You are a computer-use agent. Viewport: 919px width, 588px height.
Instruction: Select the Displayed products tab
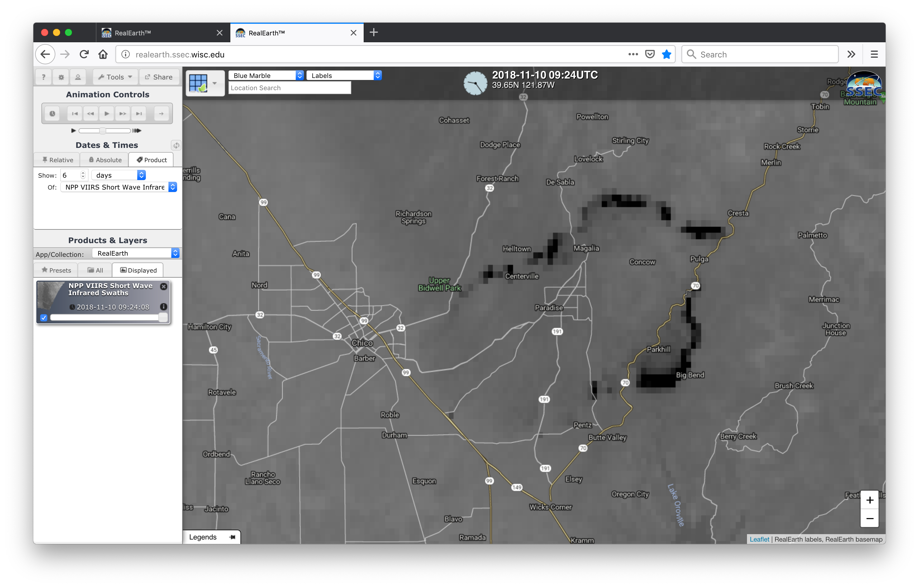coord(138,270)
